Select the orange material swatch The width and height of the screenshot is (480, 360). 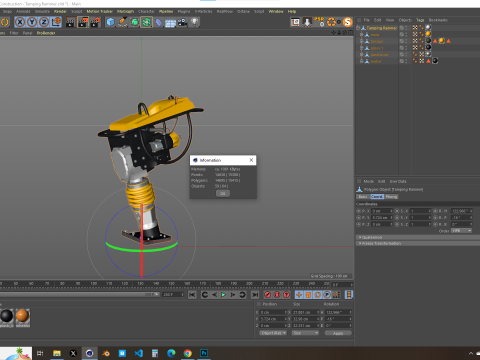coord(22,315)
